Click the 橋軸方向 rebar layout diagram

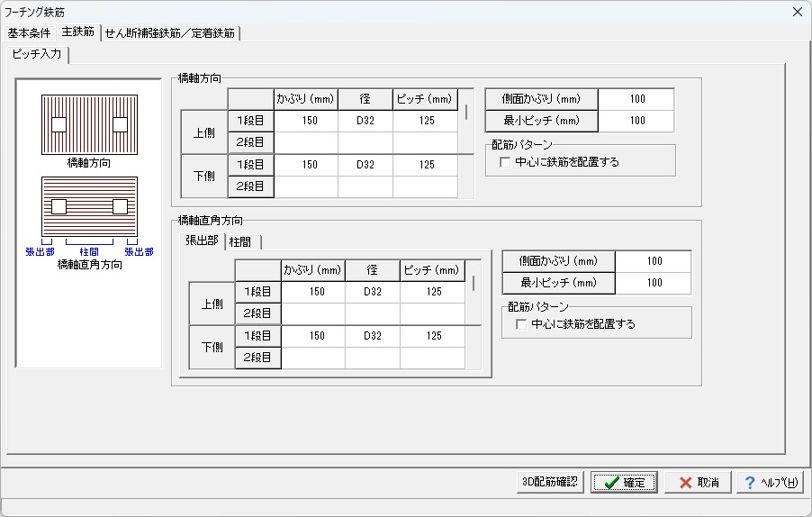90,125
